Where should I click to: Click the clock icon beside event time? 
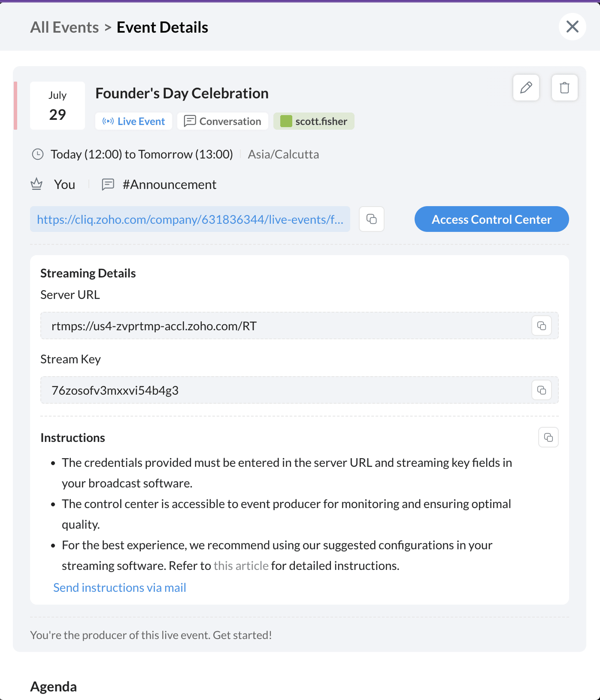coord(38,154)
